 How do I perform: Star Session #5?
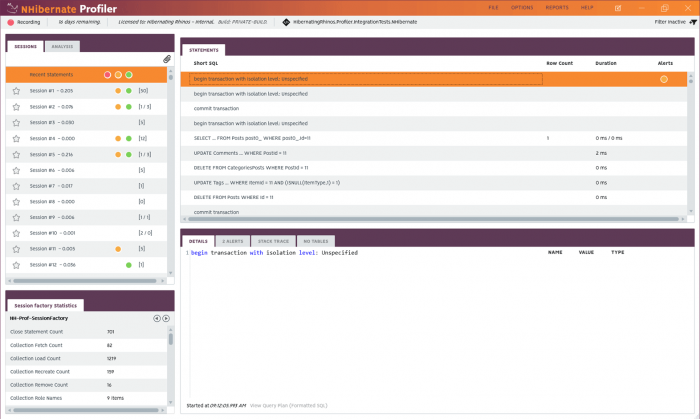tap(17, 155)
